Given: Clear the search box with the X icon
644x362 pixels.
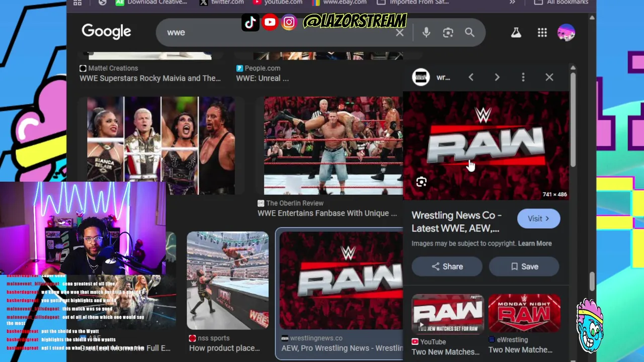Looking at the screenshot, I should (399, 33).
